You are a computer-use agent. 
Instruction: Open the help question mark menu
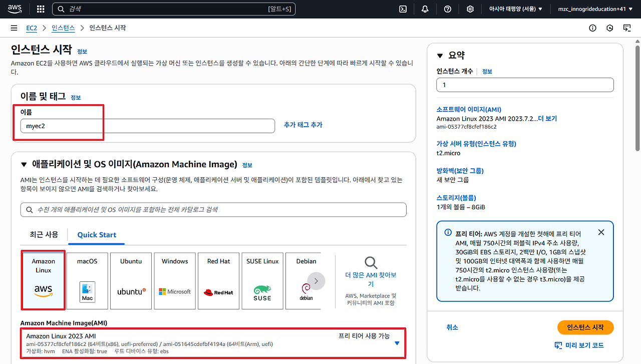pyautogui.click(x=448, y=9)
